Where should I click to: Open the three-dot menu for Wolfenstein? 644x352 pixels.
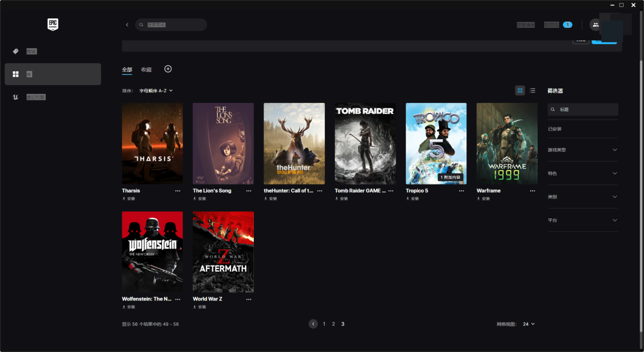click(x=178, y=299)
